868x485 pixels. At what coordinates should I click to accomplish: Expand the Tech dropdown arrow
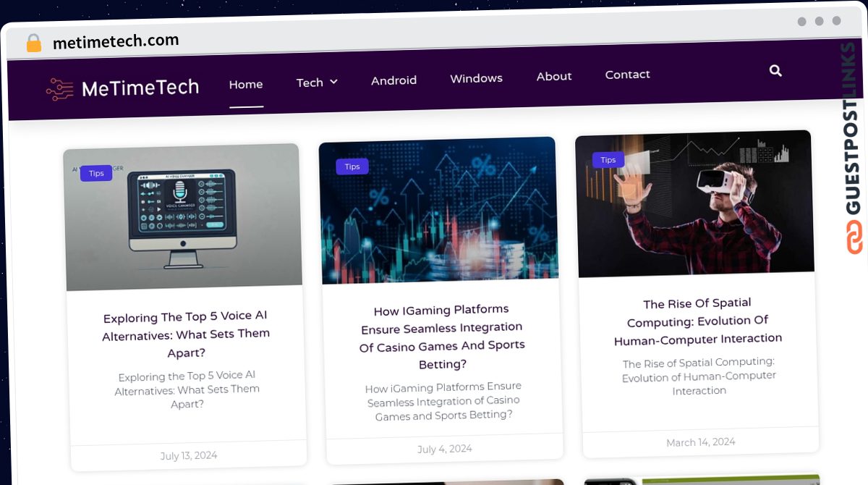[333, 82]
